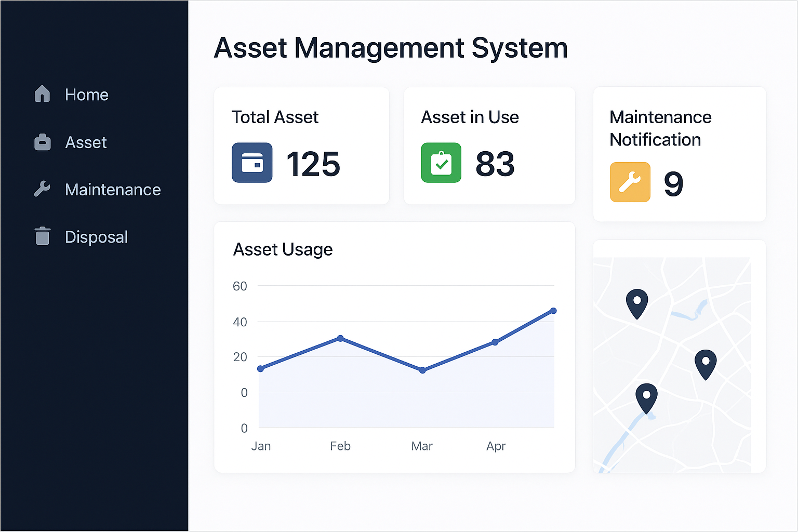Go to the Asset menu label
The height and width of the screenshot is (532, 798).
pyautogui.click(x=86, y=142)
